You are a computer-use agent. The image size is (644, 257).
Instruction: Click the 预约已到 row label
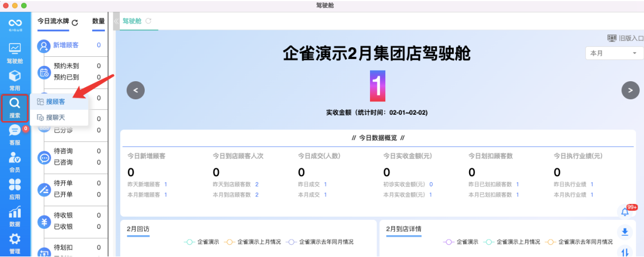[67, 77]
